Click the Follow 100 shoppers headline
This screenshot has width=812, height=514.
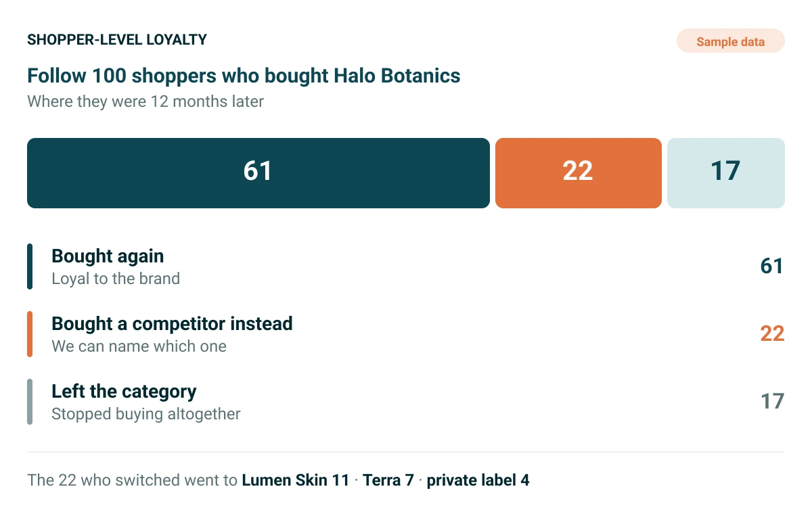(244, 76)
